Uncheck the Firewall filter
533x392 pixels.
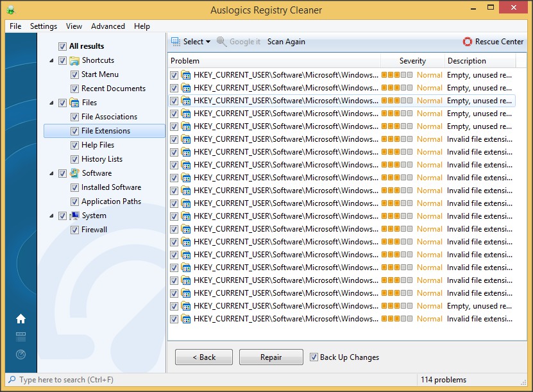75,229
